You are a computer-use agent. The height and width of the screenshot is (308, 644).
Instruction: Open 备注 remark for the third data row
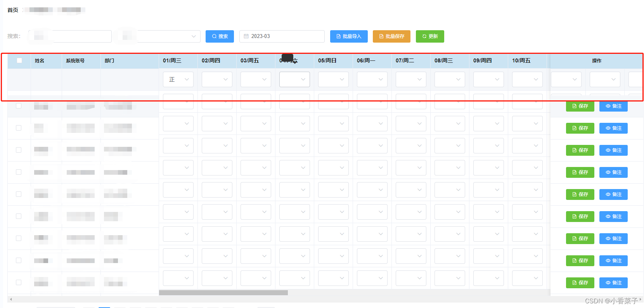pos(613,150)
